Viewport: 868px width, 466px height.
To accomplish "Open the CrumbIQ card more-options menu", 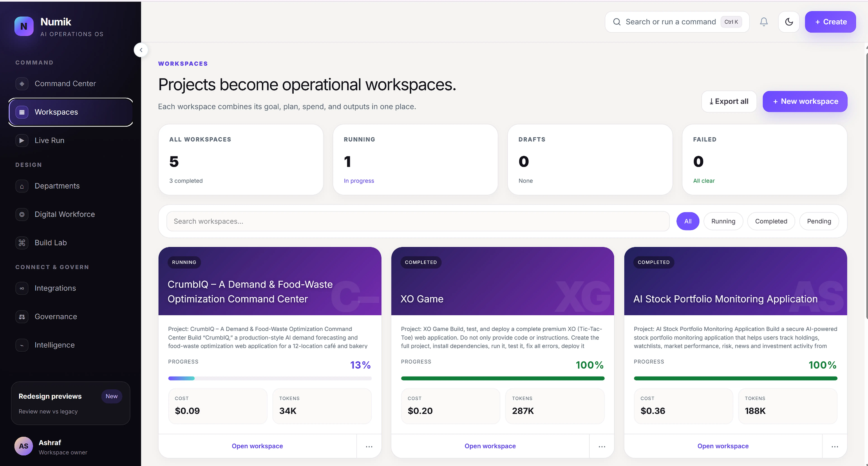I will (x=369, y=446).
